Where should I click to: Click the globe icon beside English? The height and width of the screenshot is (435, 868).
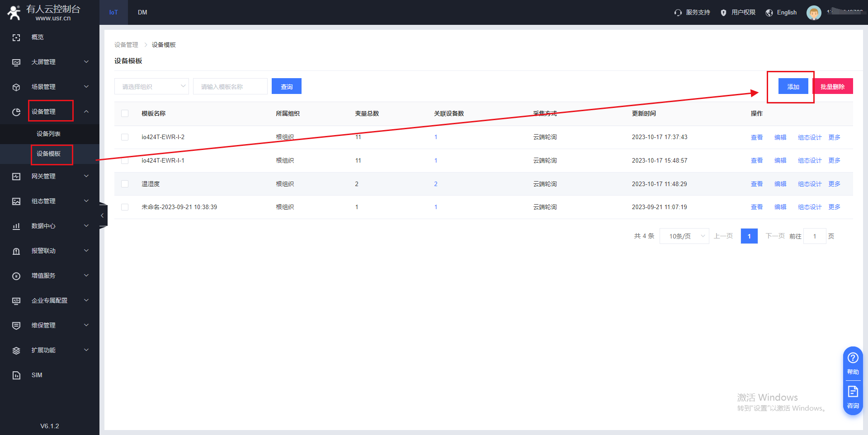click(x=769, y=13)
